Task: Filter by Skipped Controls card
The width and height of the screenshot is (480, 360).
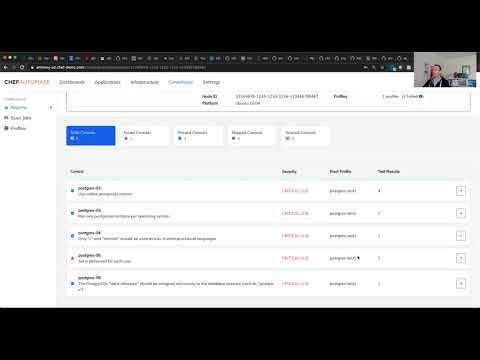Action: 252,136
